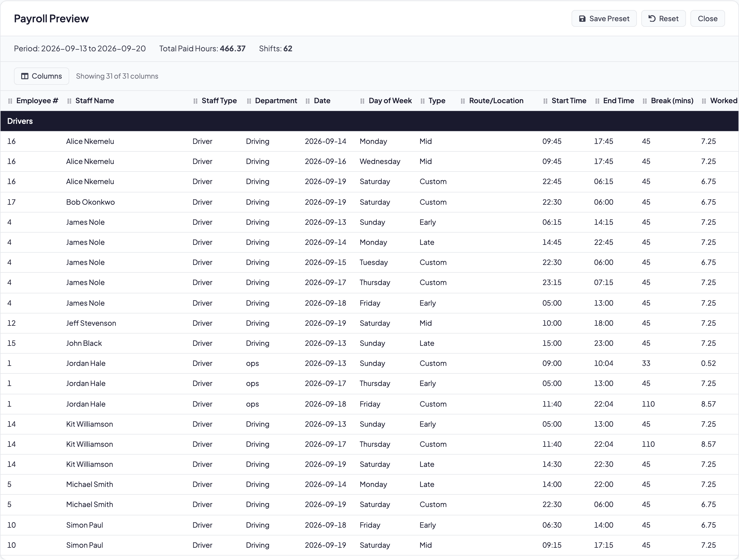Click the Route/Location column header

tap(496, 101)
